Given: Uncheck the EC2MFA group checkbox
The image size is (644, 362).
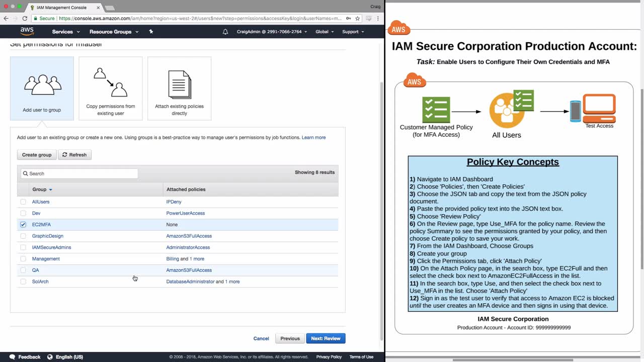Looking at the screenshot, I should [23, 225].
